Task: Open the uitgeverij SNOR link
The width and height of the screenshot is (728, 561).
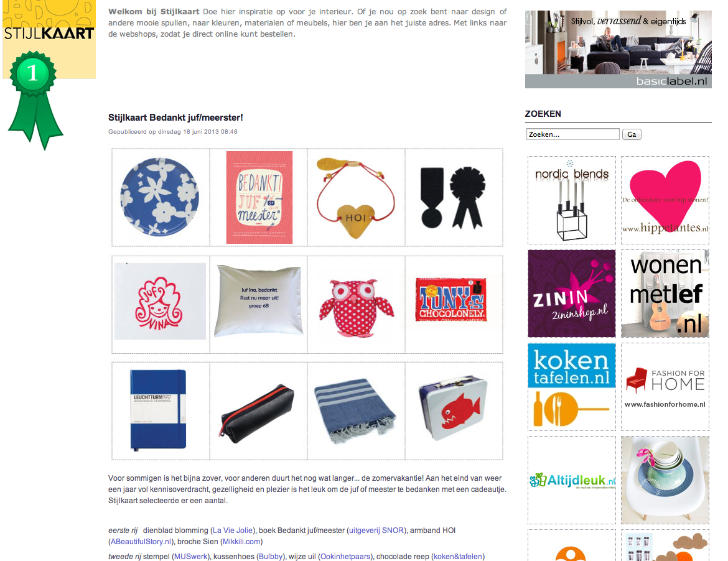Action: click(x=376, y=531)
